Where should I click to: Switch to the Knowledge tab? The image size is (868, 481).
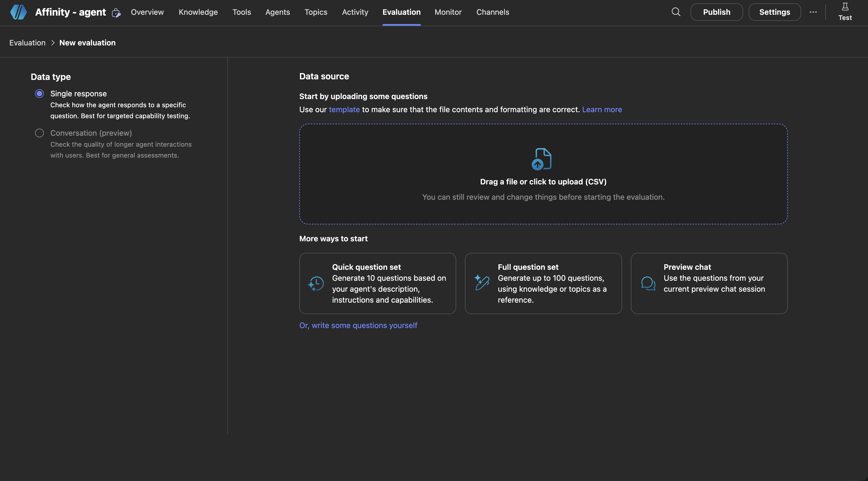(198, 12)
